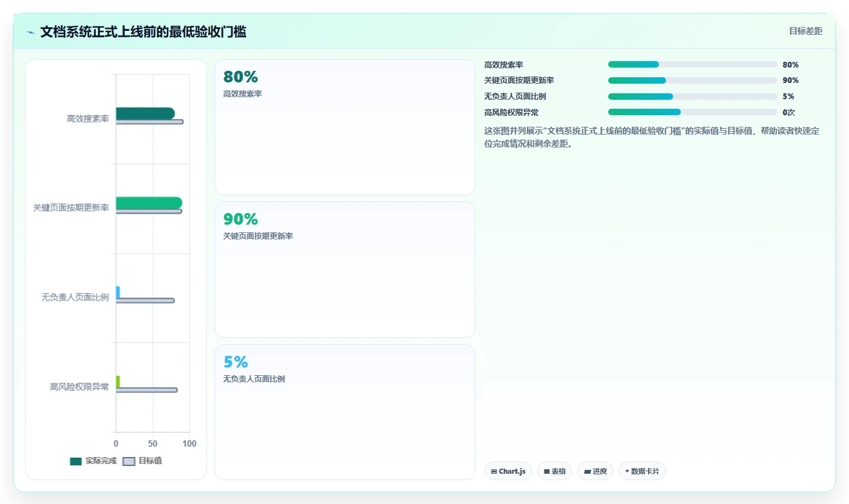
Task: Select the Chart.js tag chip
Action: coord(508,471)
